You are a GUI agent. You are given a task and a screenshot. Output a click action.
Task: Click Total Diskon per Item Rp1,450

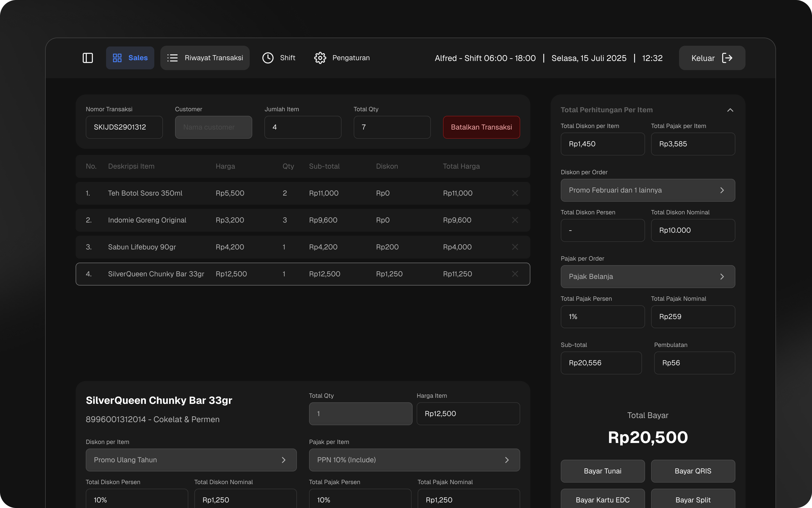point(602,144)
